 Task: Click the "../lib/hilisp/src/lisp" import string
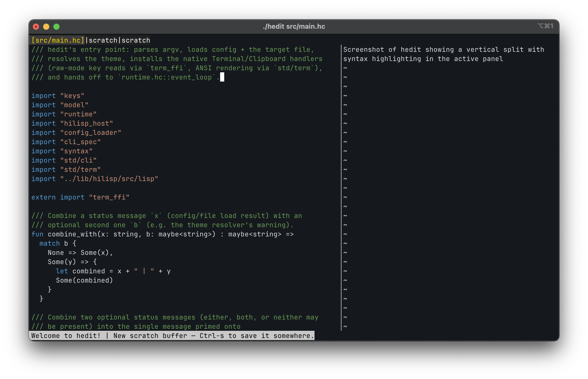(x=109, y=179)
